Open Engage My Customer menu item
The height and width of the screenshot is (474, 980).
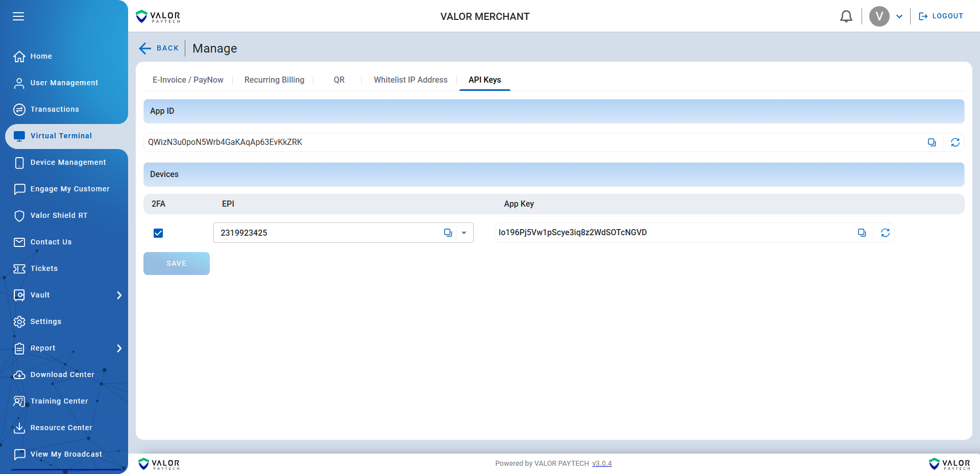[70, 189]
